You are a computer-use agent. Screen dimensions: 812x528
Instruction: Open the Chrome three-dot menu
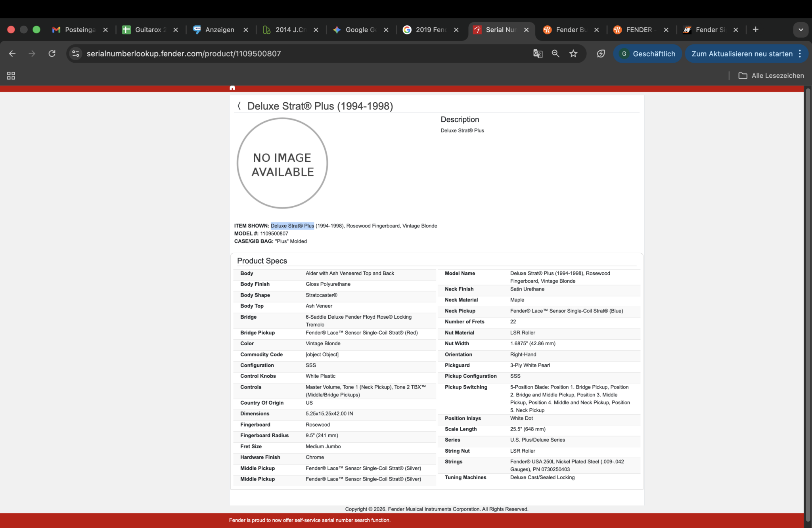(800, 54)
